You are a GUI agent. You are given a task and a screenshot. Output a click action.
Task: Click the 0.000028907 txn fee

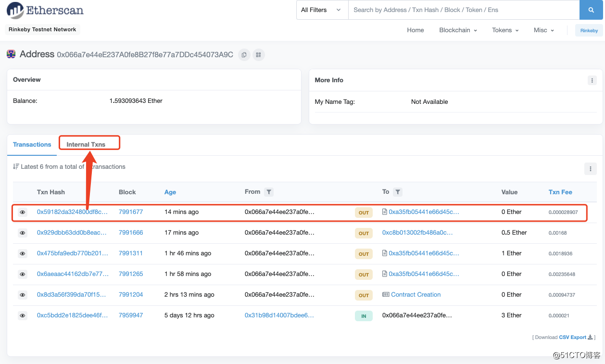(563, 212)
